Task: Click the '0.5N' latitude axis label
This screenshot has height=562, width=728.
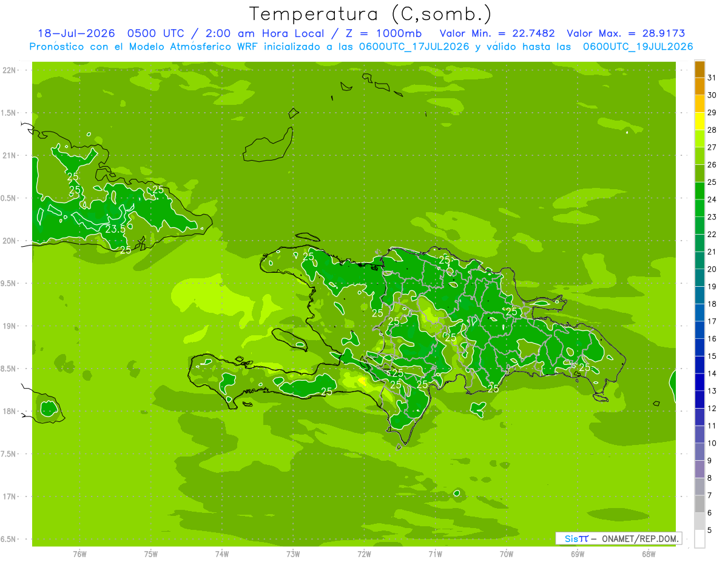Action: coord(8,198)
